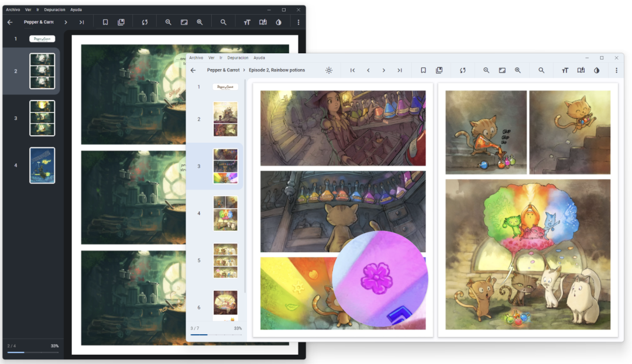The width and height of the screenshot is (632, 364).
Task: Click reading progress bar in front window
Action: pyautogui.click(x=216, y=335)
